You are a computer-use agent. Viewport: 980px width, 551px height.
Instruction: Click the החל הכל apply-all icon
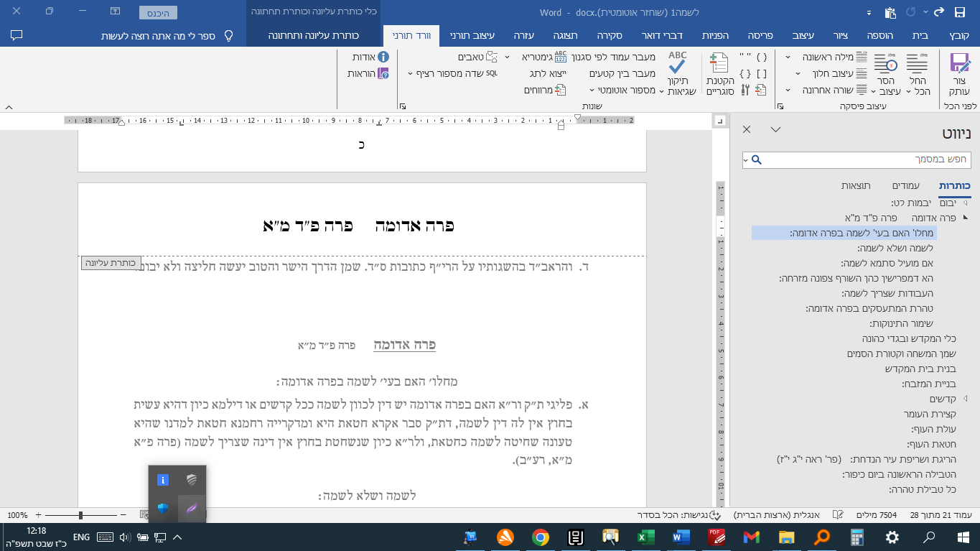click(917, 63)
